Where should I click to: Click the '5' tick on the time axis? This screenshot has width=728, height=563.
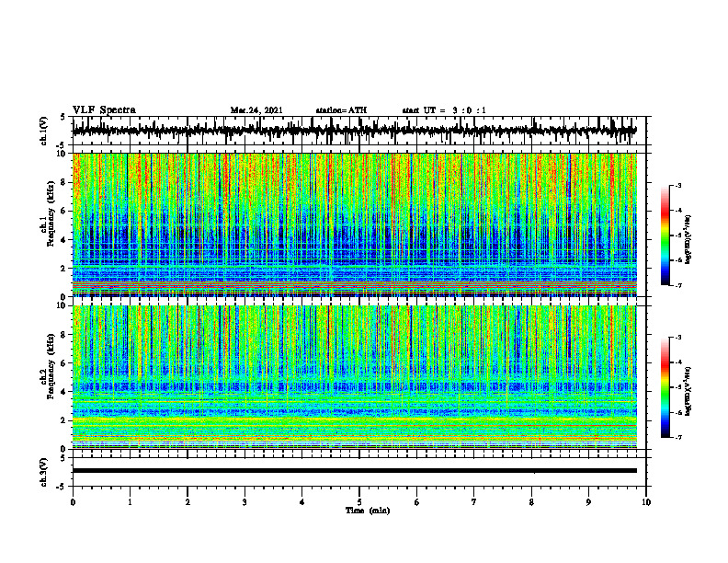[359, 502]
